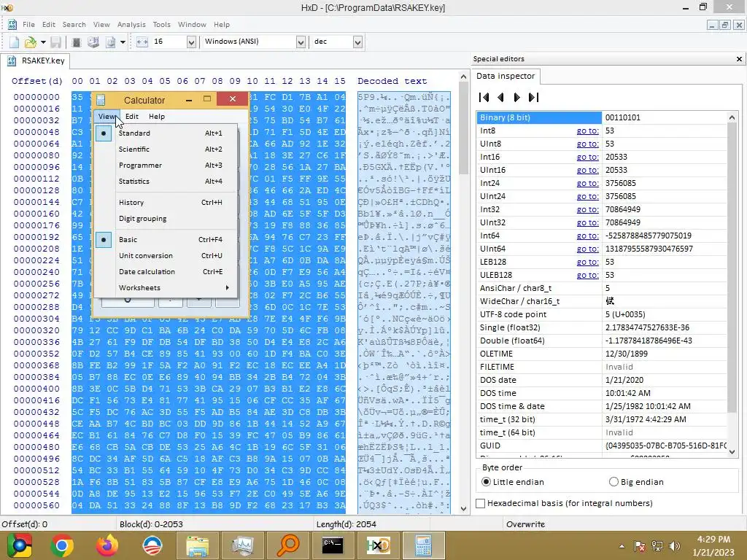Show hidden tray icons arrow
Screen dimensions: 747x560
pyautogui.click(x=622, y=545)
